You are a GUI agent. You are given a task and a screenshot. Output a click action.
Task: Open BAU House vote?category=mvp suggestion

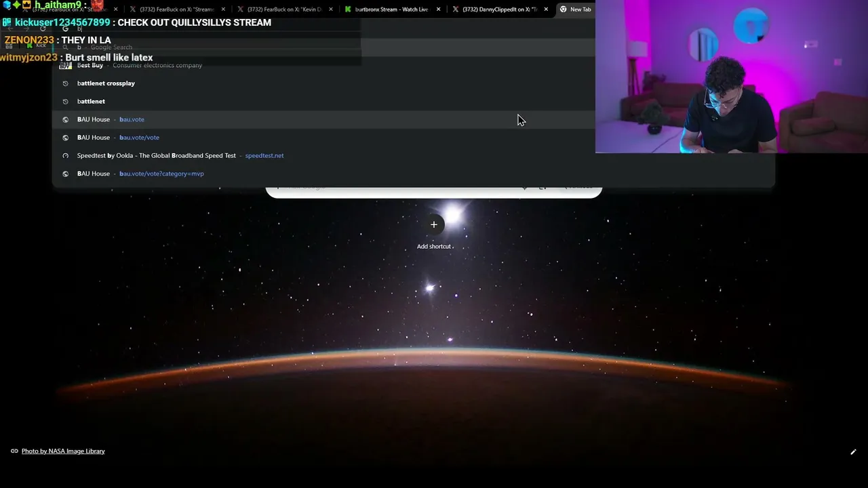[414, 174]
